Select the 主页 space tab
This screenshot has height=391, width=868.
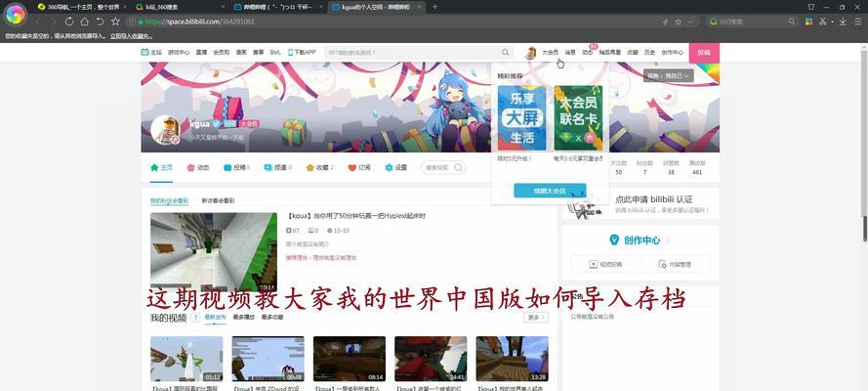pyautogui.click(x=161, y=167)
